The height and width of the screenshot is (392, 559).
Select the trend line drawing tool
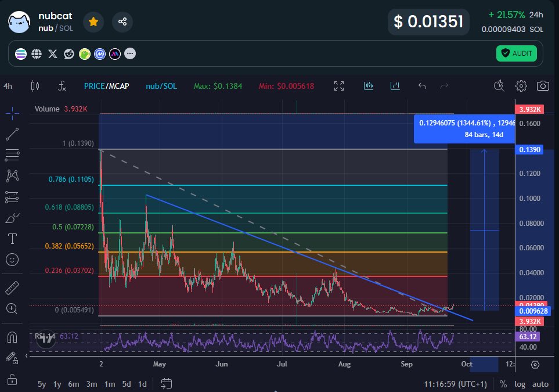pyautogui.click(x=13, y=134)
